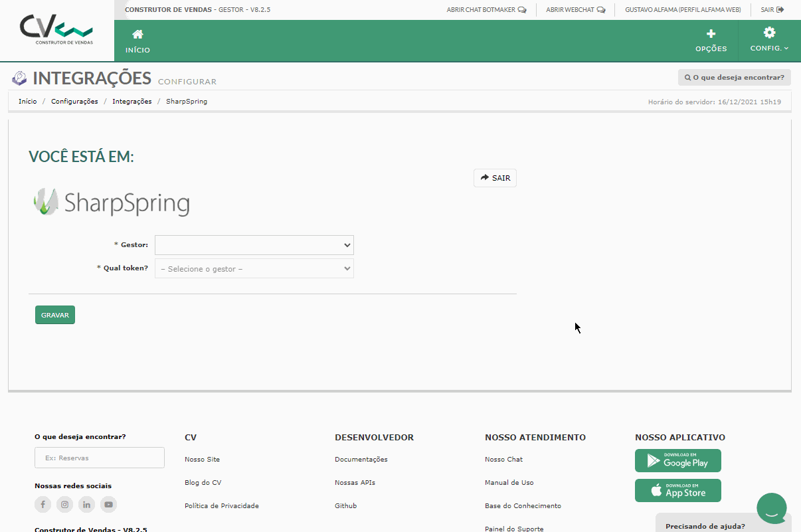Viewport: 801px width, 532px height.
Task: Open Documentações link
Action: tap(361, 460)
